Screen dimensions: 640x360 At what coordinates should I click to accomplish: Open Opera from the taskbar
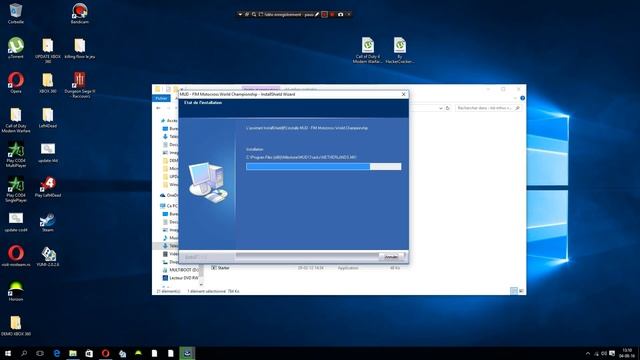click(105, 353)
